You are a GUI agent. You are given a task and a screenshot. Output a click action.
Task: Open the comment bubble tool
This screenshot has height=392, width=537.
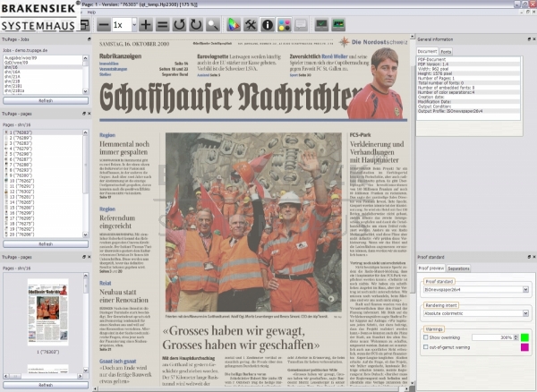pyautogui.click(x=301, y=25)
